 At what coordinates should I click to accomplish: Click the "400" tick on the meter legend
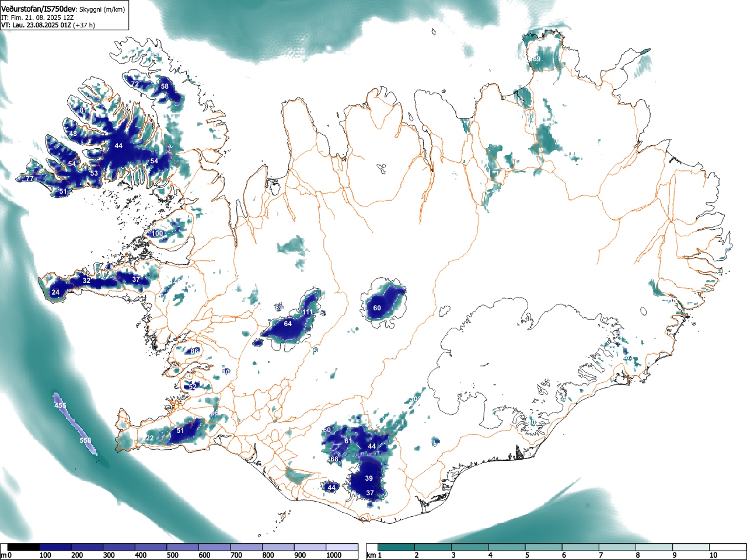pos(140,555)
